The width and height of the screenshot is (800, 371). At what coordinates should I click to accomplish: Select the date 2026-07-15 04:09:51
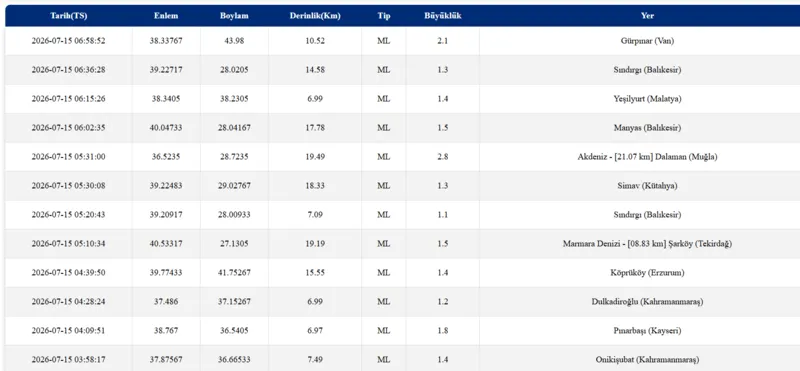click(x=68, y=331)
